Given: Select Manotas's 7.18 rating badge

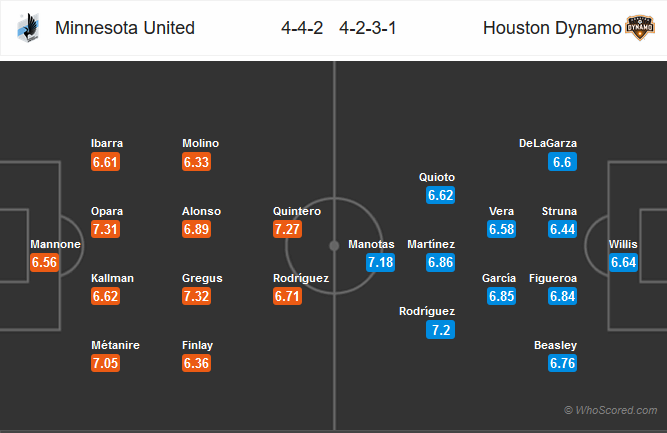Looking at the screenshot, I should point(381,263).
